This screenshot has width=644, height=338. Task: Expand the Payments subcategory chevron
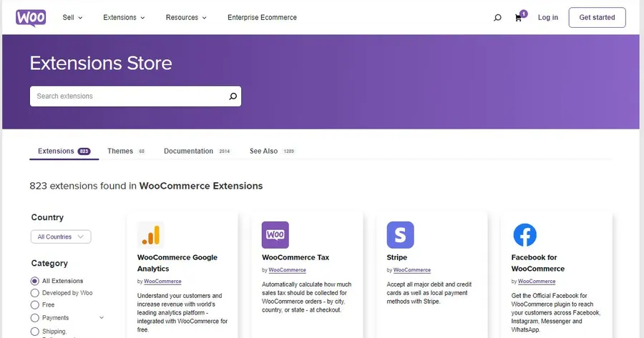[102, 318]
